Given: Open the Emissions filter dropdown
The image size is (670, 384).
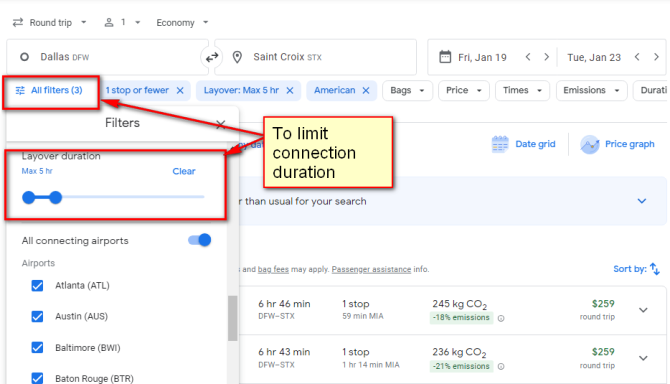Looking at the screenshot, I should [x=591, y=91].
